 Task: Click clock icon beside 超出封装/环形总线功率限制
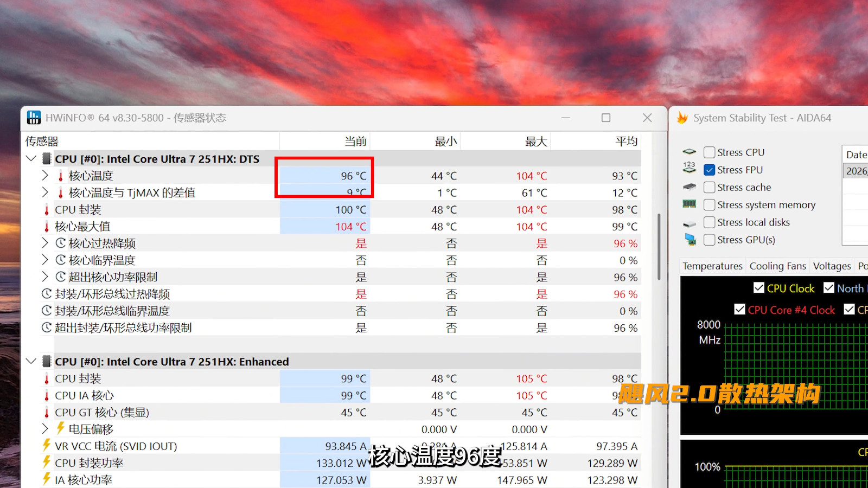(47, 328)
